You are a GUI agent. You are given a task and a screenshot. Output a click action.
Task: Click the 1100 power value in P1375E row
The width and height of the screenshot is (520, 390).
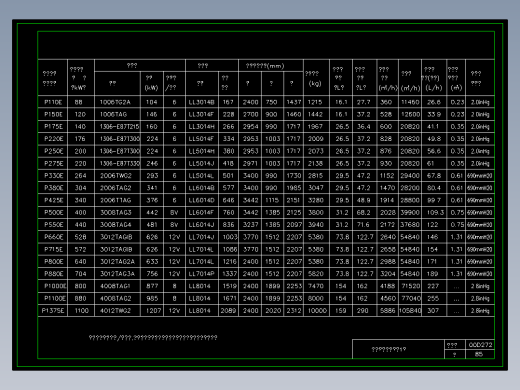tap(81, 311)
